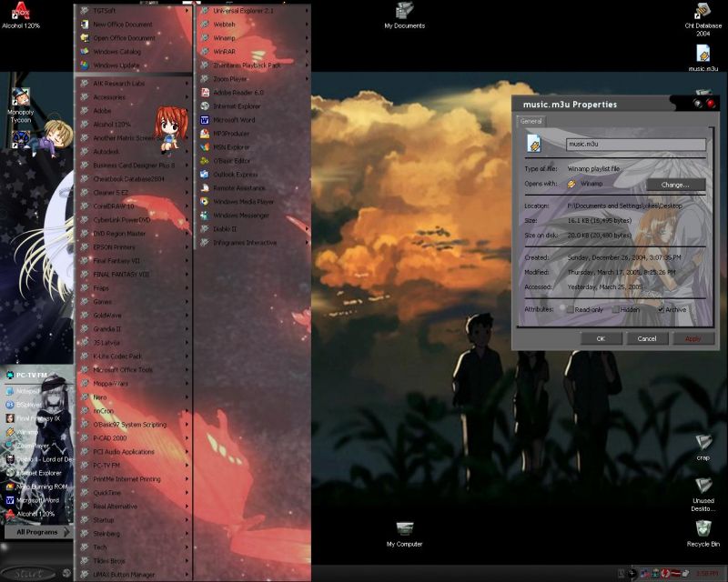The image size is (728, 582).
Task: Open the Fraps program group
Action: click(134, 288)
